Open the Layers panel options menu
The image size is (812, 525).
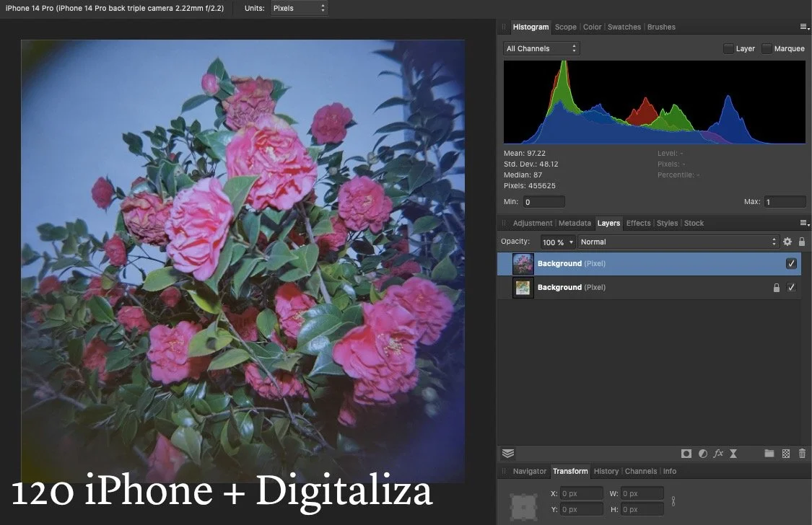pos(804,223)
